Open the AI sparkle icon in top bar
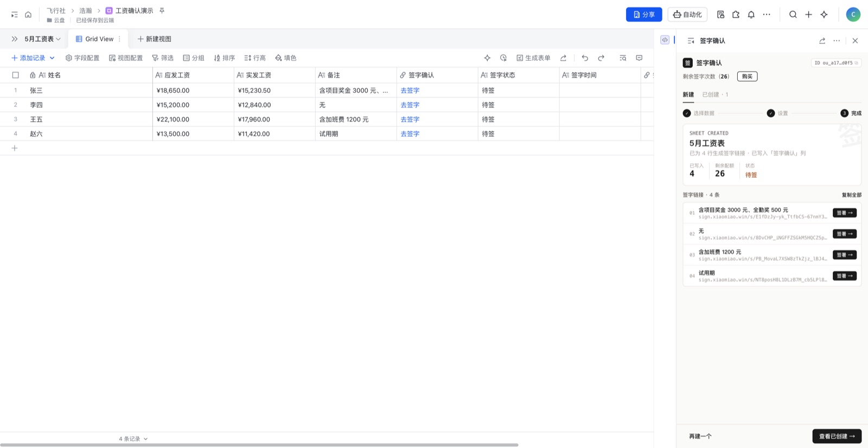Screen dimensions: 868x448 click(x=824, y=15)
